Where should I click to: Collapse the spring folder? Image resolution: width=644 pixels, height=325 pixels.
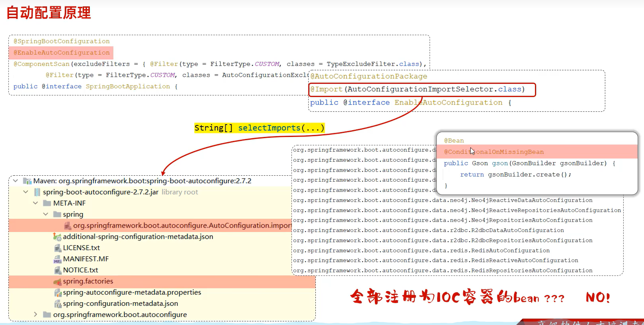[46, 214]
